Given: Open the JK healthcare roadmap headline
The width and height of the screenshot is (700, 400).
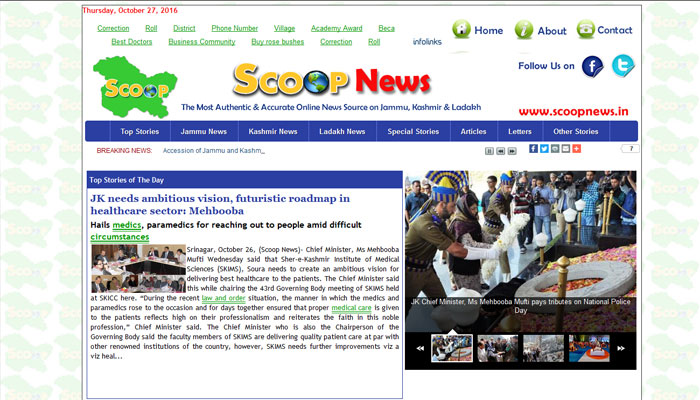Looking at the screenshot, I should (219, 205).
